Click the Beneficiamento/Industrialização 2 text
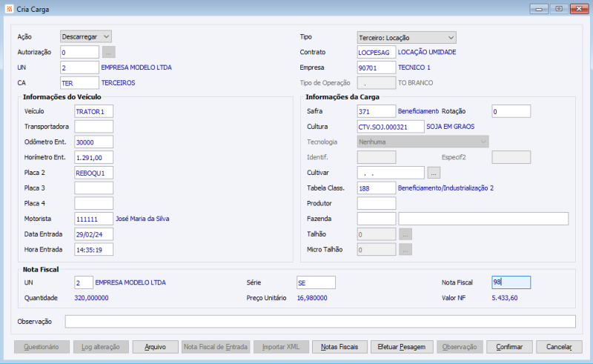Screen dimensions: 593x364 point(445,188)
